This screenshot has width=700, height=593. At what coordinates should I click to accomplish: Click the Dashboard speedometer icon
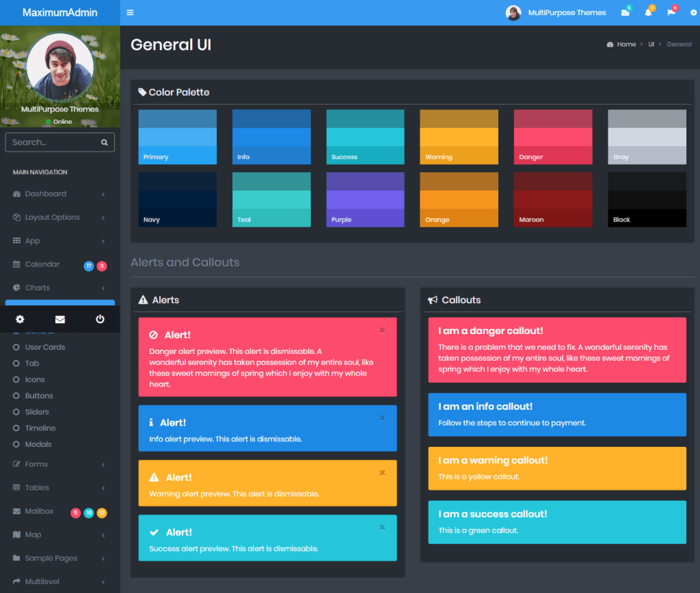point(16,193)
